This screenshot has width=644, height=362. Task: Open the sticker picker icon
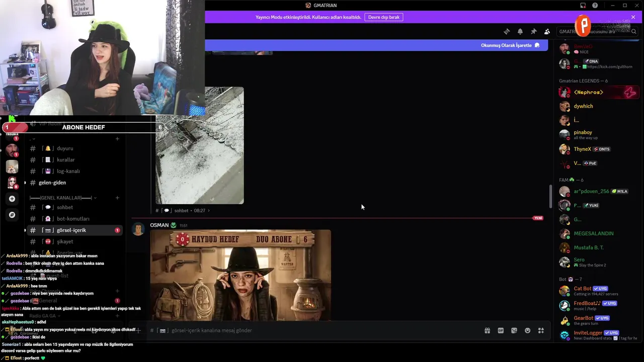pos(514,330)
